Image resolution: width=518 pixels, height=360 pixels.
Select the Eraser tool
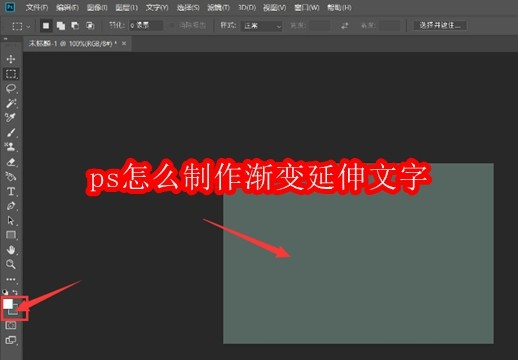pos(11,162)
